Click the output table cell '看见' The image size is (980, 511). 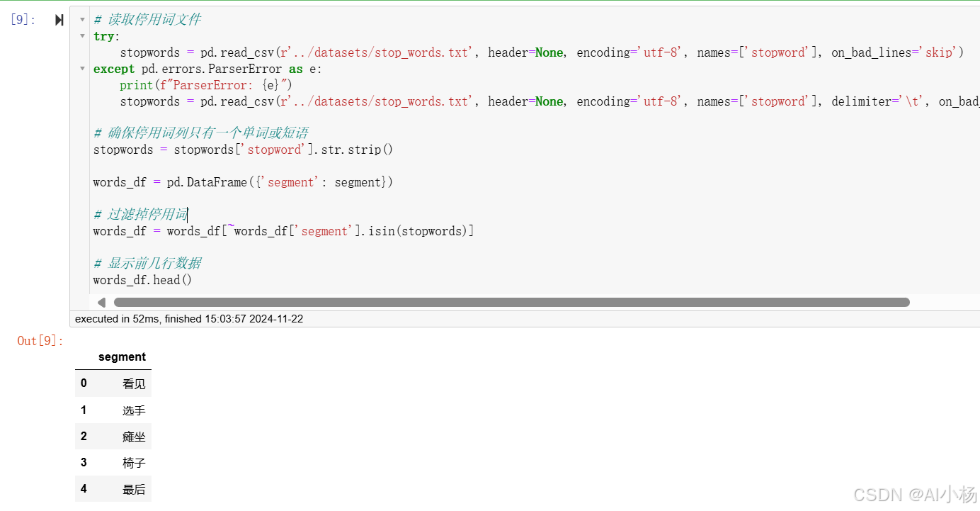[x=134, y=383]
